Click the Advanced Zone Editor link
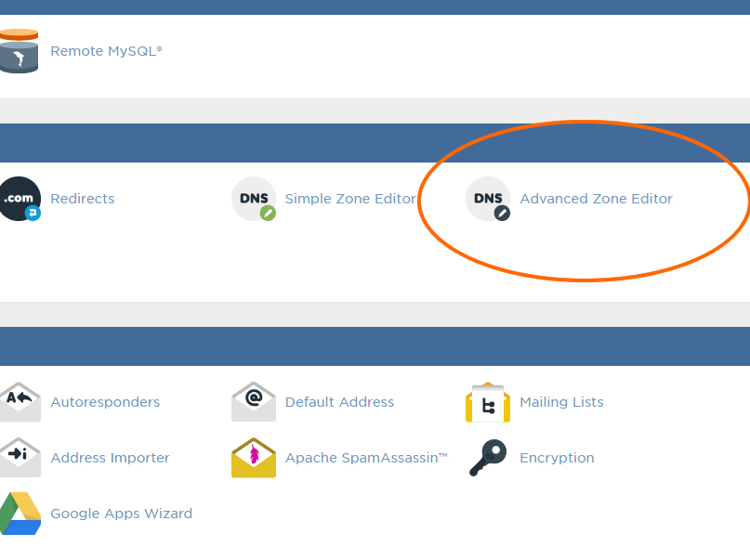The image size is (750, 560). click(x=596, y=199)
